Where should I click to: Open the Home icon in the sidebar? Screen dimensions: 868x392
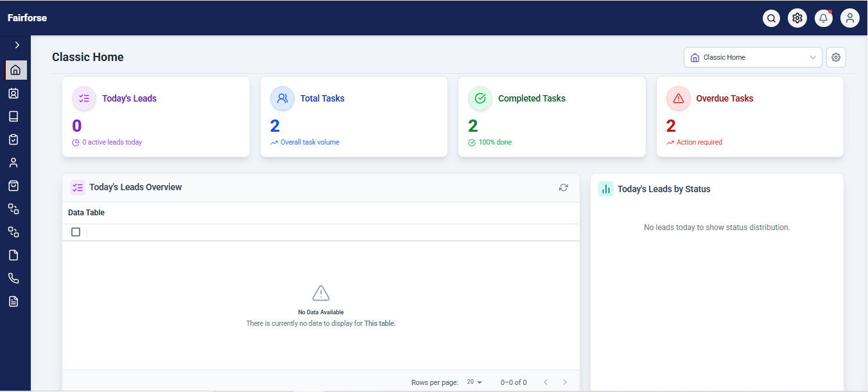coord(15,70)
